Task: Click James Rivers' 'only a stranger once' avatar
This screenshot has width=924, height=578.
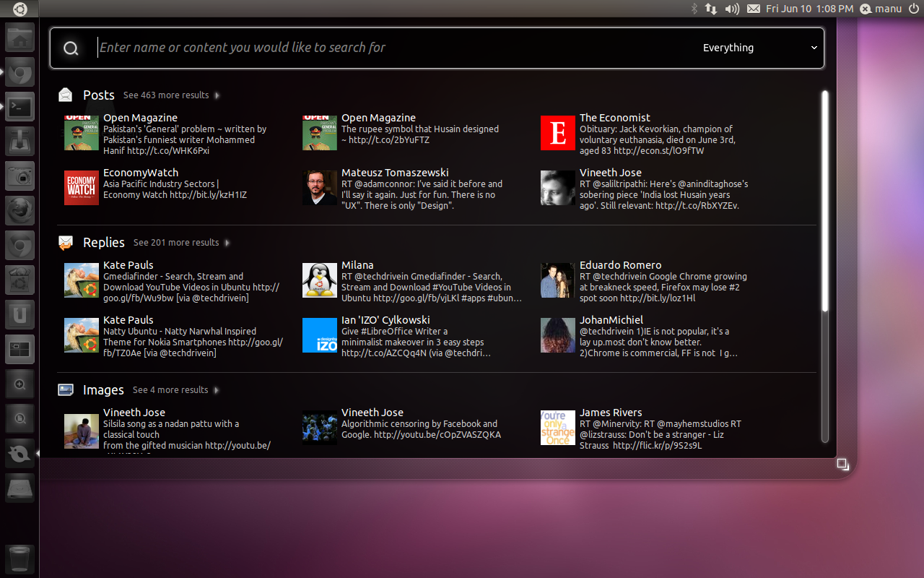Action: point(558,428)
